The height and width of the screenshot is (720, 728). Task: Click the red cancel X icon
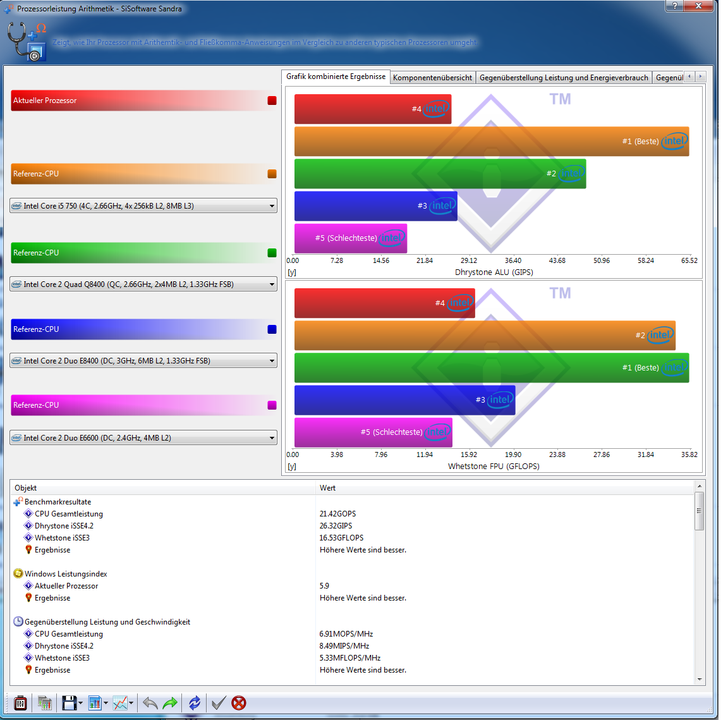pos(239,703)
